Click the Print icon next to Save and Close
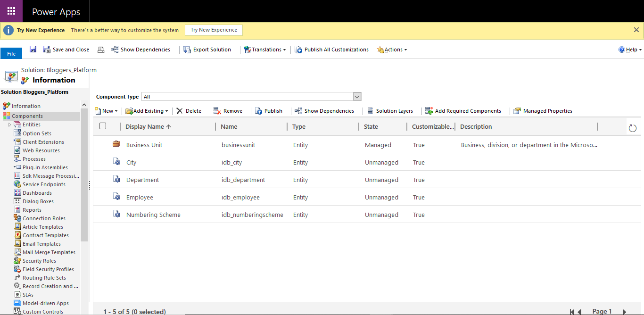Image resolution: width=644 pixels, height=315 pixels. [100, 49]
